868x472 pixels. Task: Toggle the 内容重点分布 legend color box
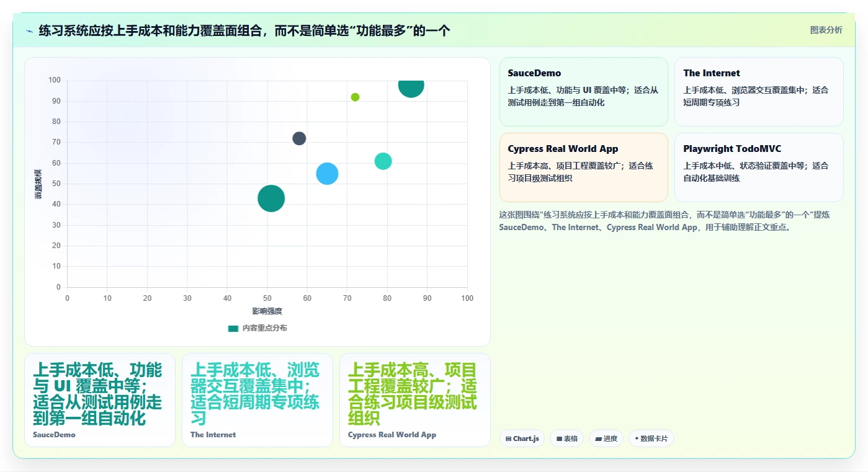click(x=233, y=328)
